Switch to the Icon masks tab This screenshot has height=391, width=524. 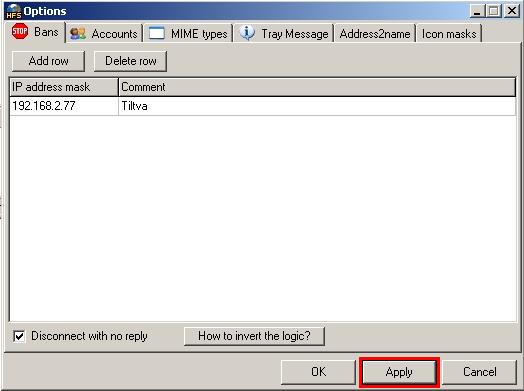pos(449,34)
